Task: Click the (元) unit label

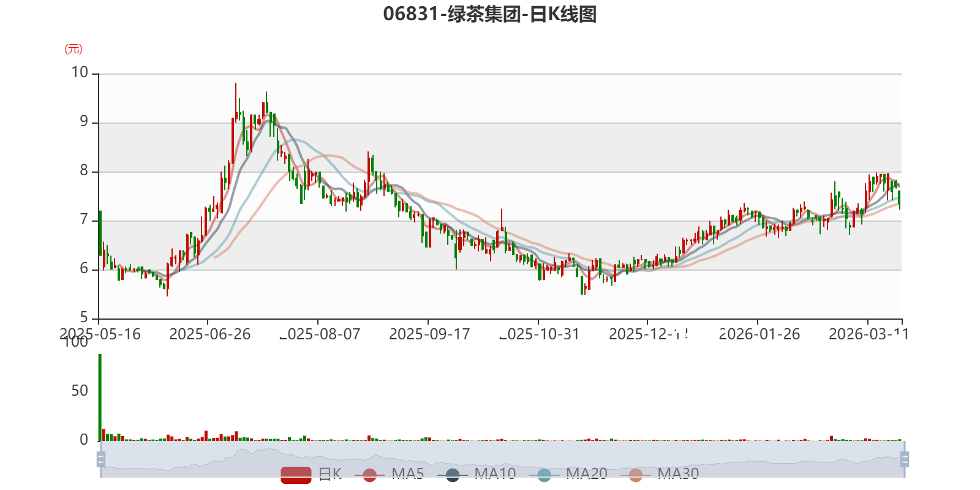Action: point(73,49)
